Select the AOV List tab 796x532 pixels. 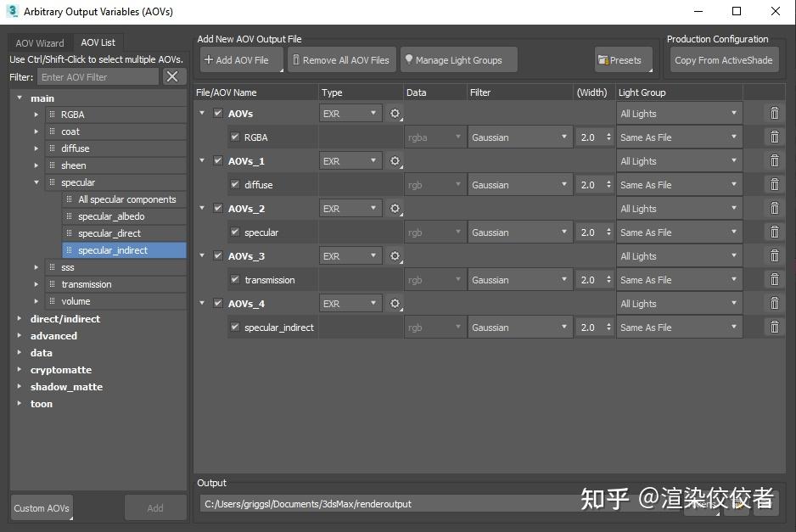click(98, 41)
